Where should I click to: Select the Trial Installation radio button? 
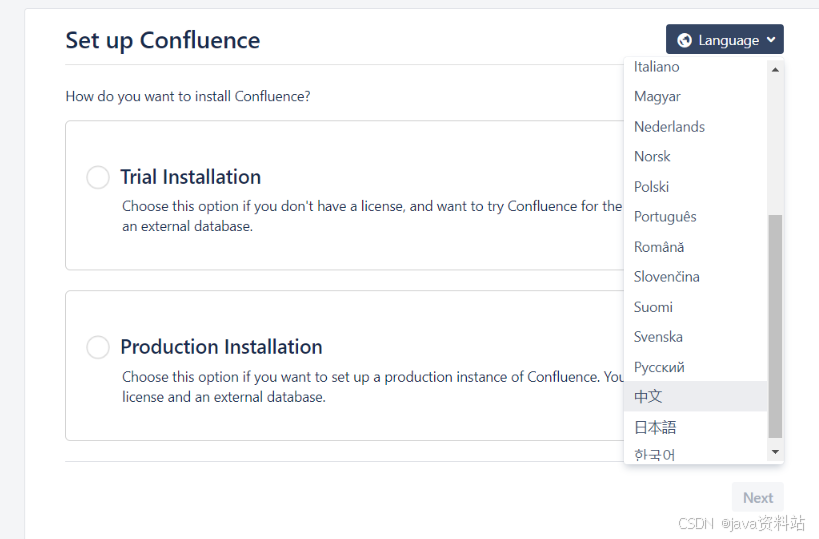coord(98,177)
